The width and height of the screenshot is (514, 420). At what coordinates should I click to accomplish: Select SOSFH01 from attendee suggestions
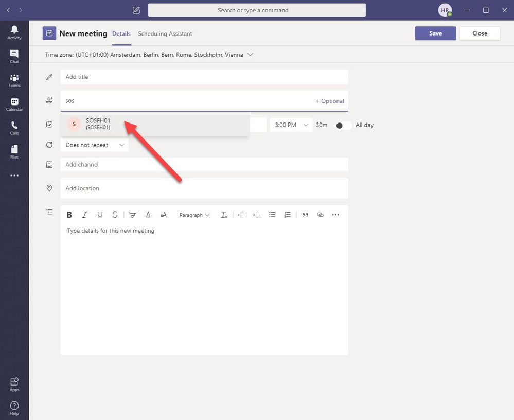point(155,124)
